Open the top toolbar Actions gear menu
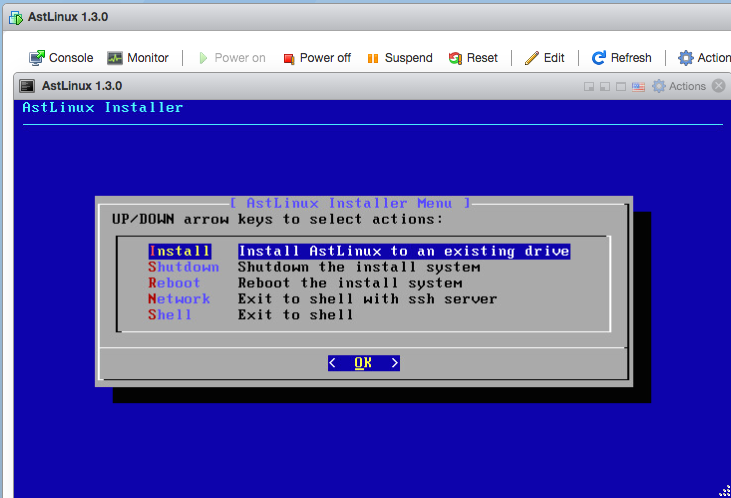The image size is (731, 498). coord(704,58)
